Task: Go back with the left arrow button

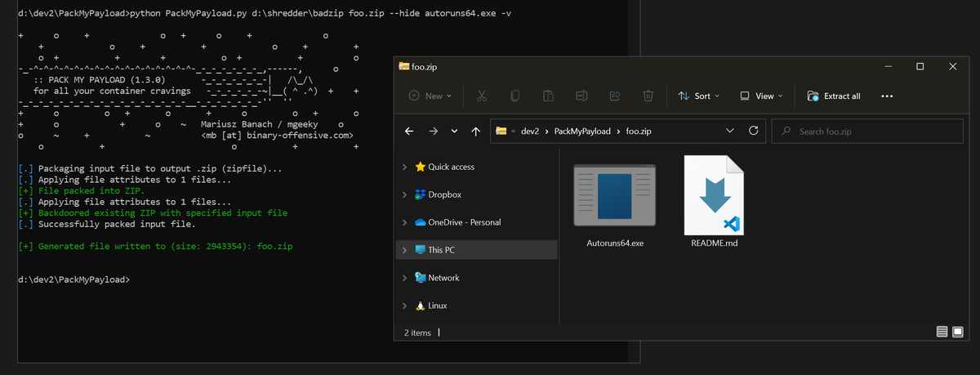Action: click(x=409, y=131)
